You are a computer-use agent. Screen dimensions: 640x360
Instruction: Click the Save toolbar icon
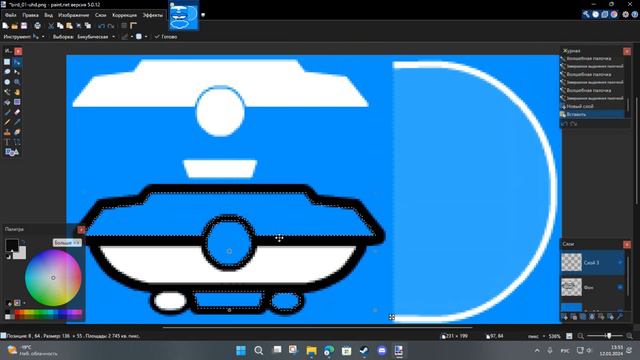(x=24, y=26)
